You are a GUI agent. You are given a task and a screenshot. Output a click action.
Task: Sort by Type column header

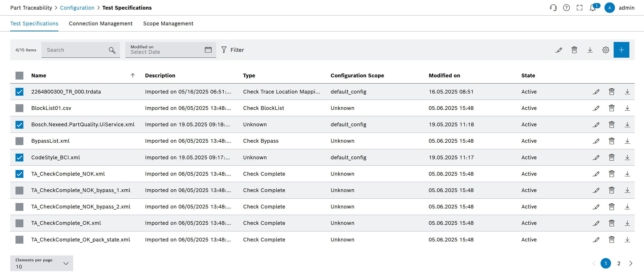(249, 76)
